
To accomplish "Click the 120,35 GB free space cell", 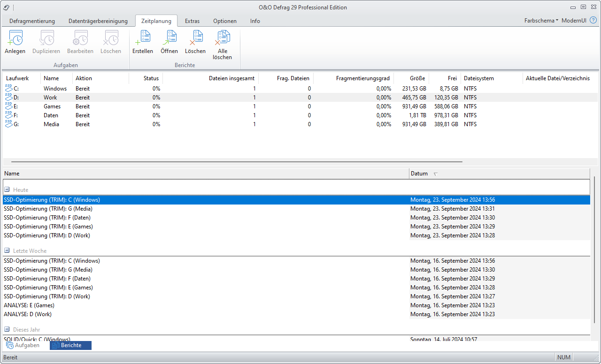I will click(x=445, y=98).
